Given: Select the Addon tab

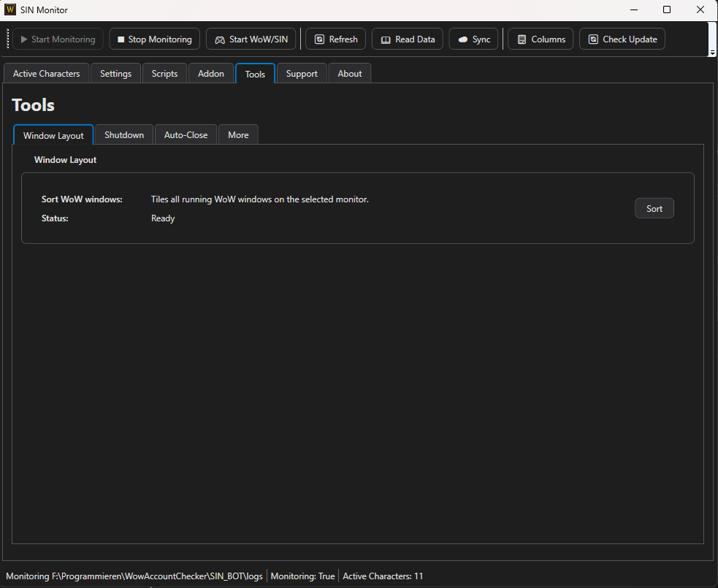Looking at the screenshot, I should point(210,73).
